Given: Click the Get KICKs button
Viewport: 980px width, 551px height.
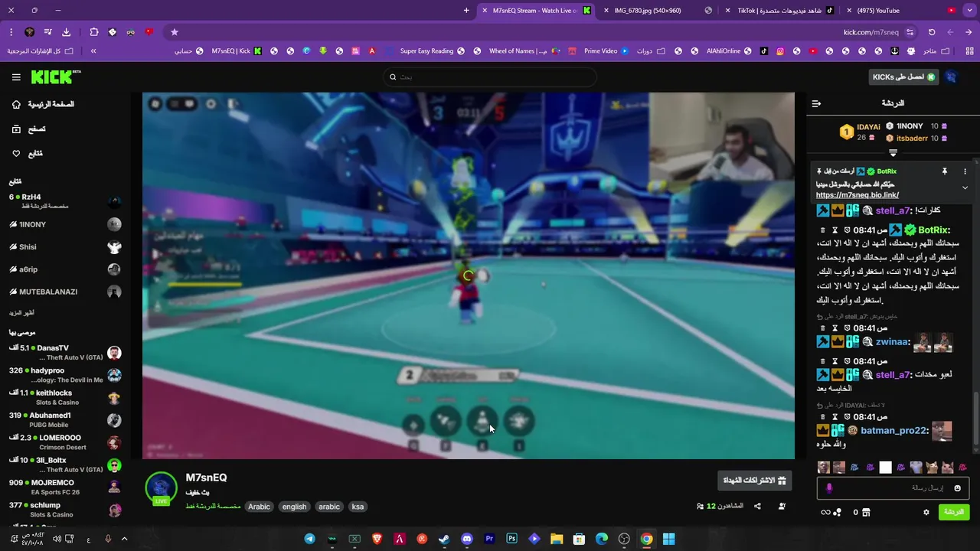Looking at the screenshot, I should [903, 77].
